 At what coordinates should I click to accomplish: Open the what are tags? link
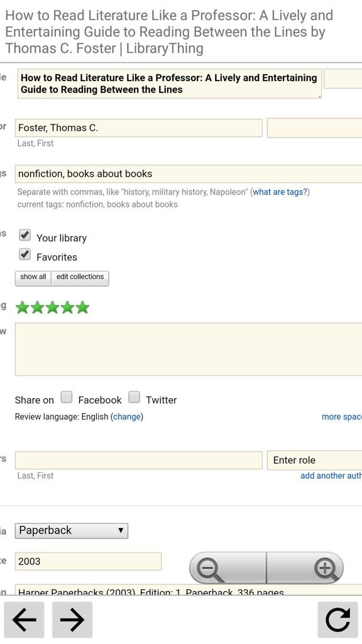click(x=280, y=192)
